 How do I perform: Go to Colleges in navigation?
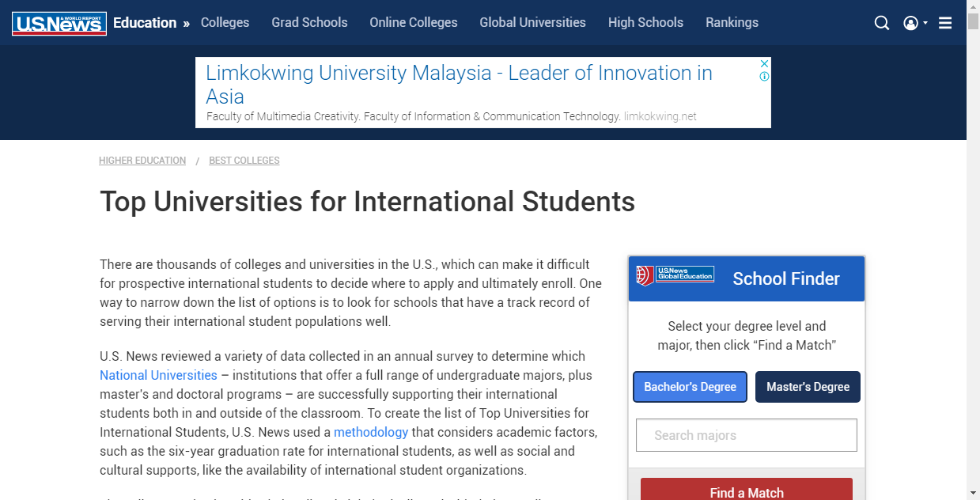pyautogui.click(x=225, y=22)
